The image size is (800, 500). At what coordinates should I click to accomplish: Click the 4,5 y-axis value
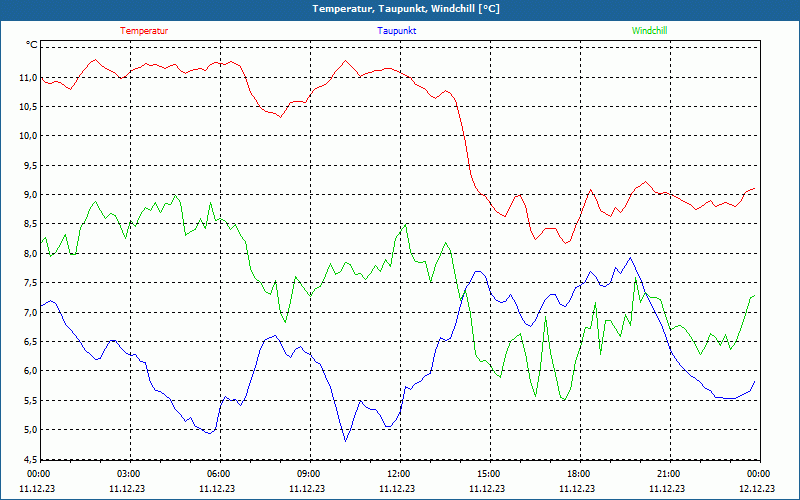coord(30,458)
